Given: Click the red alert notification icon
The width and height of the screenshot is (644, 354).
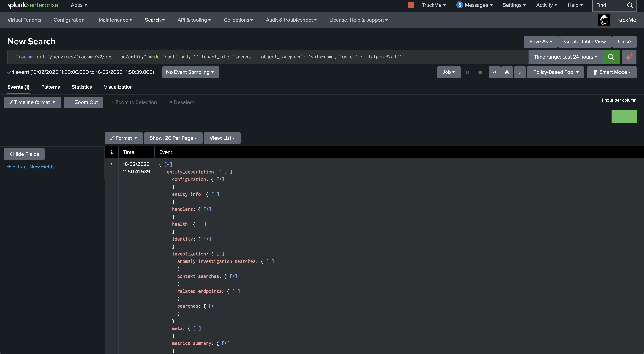Looking at the screenshot, I should tap(411, 5).
